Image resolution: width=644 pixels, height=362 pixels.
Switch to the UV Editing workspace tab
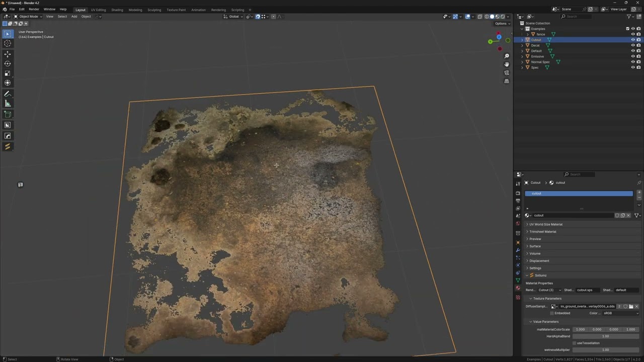click(x=98, y=10)
